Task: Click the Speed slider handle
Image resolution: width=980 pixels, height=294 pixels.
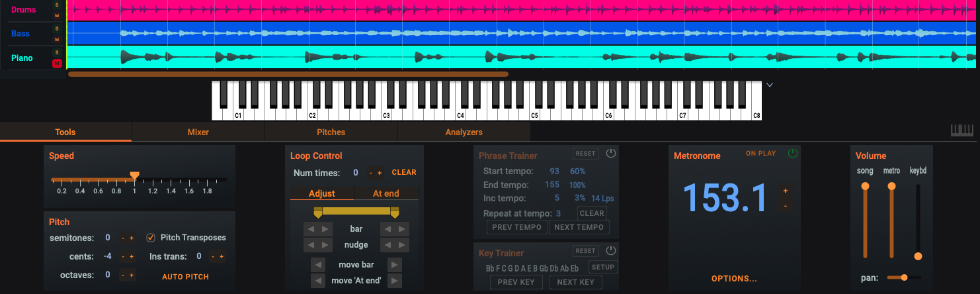Action: pyautogui.click(x=134, y=176)
